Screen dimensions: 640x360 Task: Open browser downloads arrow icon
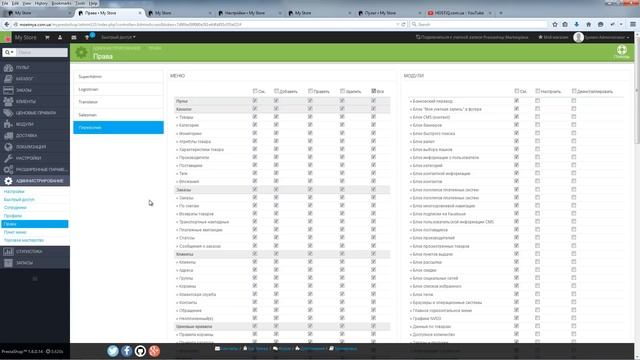click(x=576, y=24)
